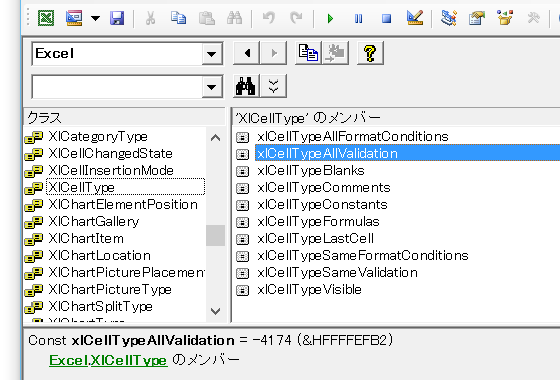The width and height of the screenshot is (560, 380).
Task: Go back in Object Browser
Action: pyautogui.click(x=246, y=53)
